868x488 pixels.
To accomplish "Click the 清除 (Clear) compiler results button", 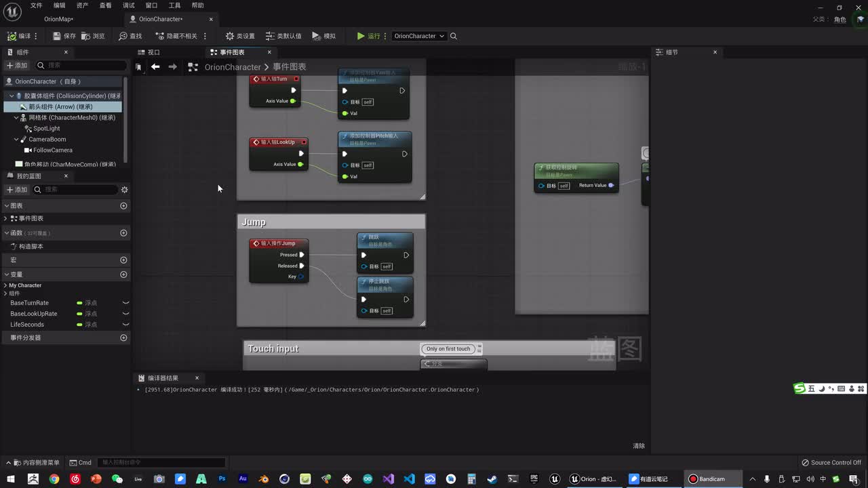I will (639, 446).
